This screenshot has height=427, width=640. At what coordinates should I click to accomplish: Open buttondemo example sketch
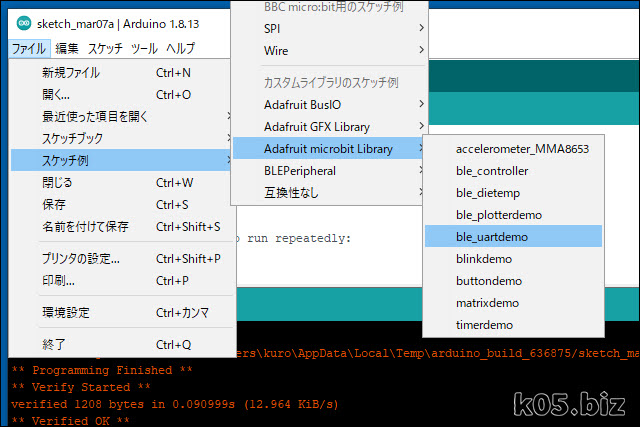coord(513,281)
